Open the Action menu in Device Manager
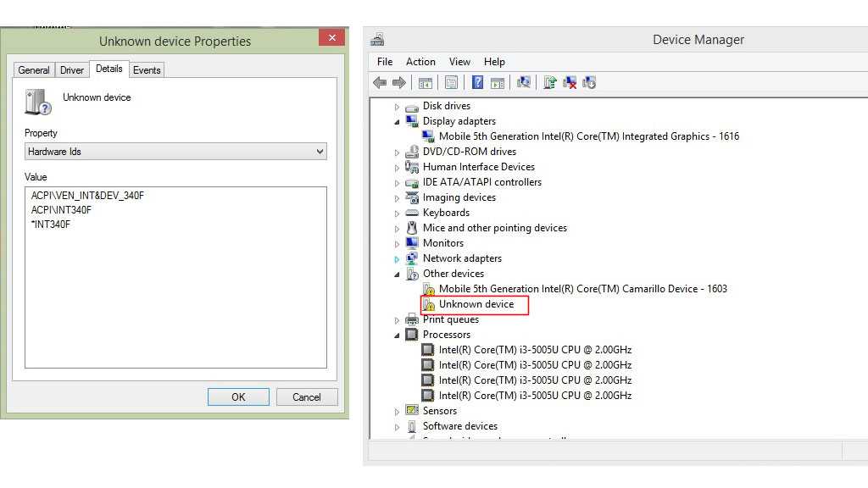 (420, 61)
